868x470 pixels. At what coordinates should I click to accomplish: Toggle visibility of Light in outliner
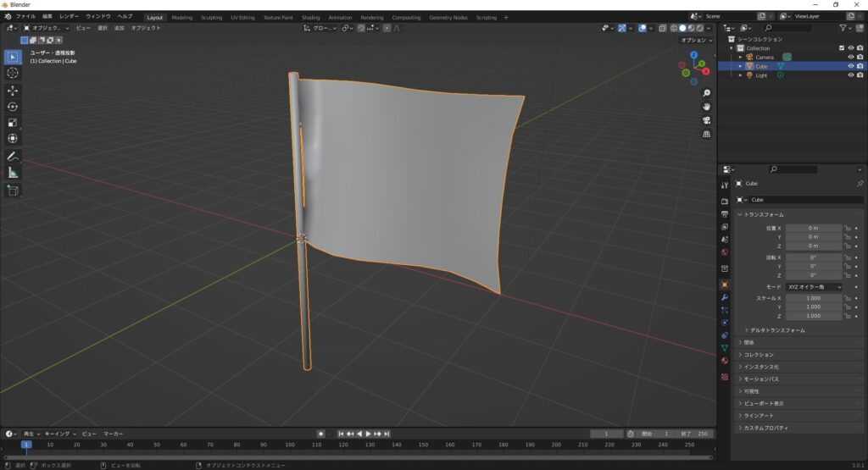point(850,75)
